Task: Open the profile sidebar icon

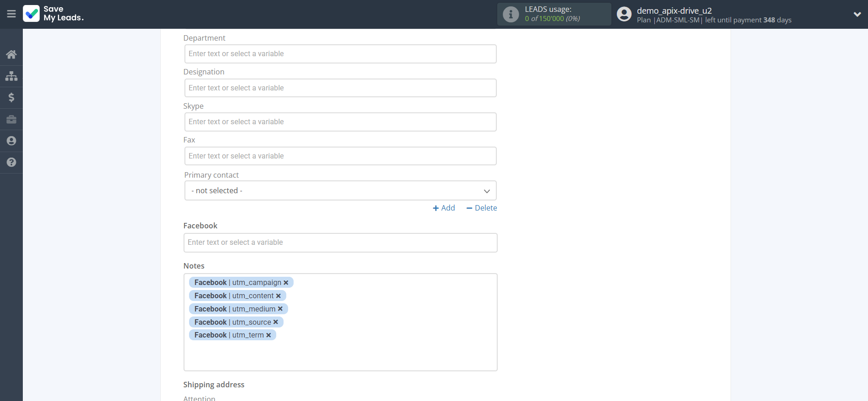Action: [11, 141]
